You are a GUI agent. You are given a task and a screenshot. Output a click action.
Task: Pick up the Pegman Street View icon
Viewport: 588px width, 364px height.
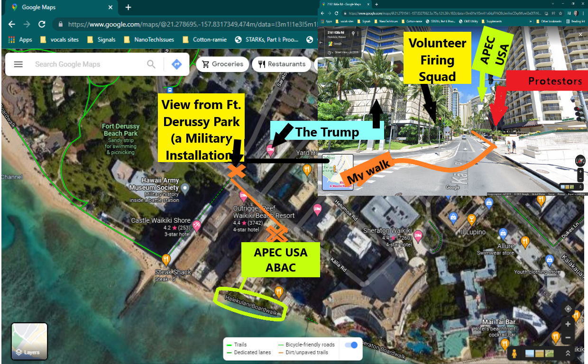513,354
